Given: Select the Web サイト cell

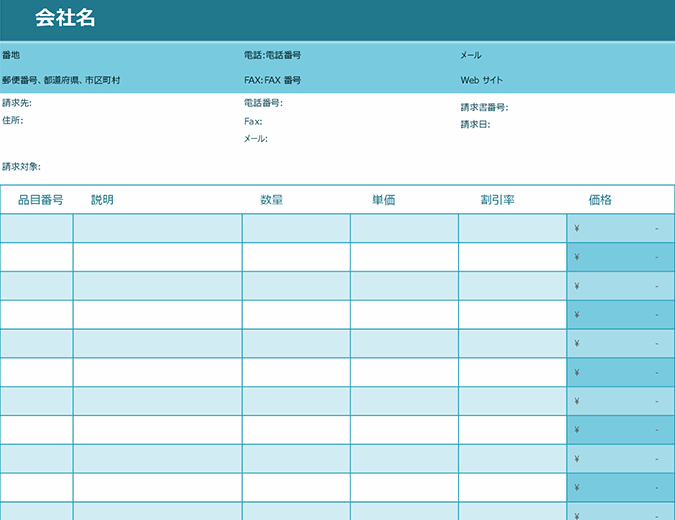Looking at the screenshot, I should point(481,80).
